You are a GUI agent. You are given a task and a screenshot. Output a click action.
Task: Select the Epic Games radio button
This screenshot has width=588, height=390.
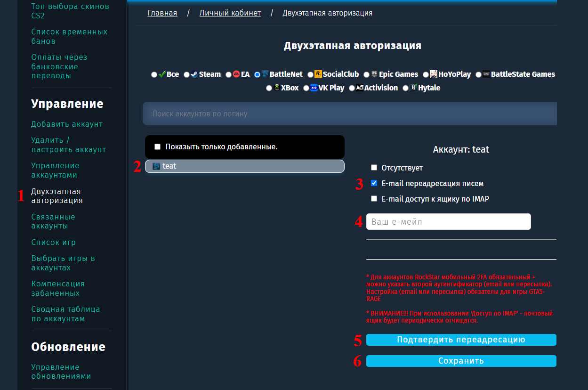click(x=366, y=74)
